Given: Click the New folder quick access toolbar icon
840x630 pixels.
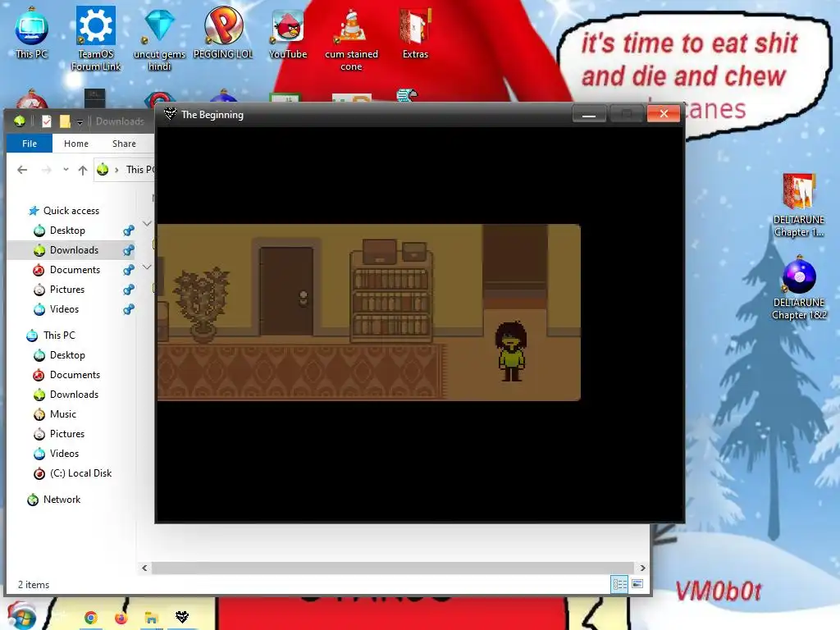Looking at the screenshot, I should (x=65, y=121).
